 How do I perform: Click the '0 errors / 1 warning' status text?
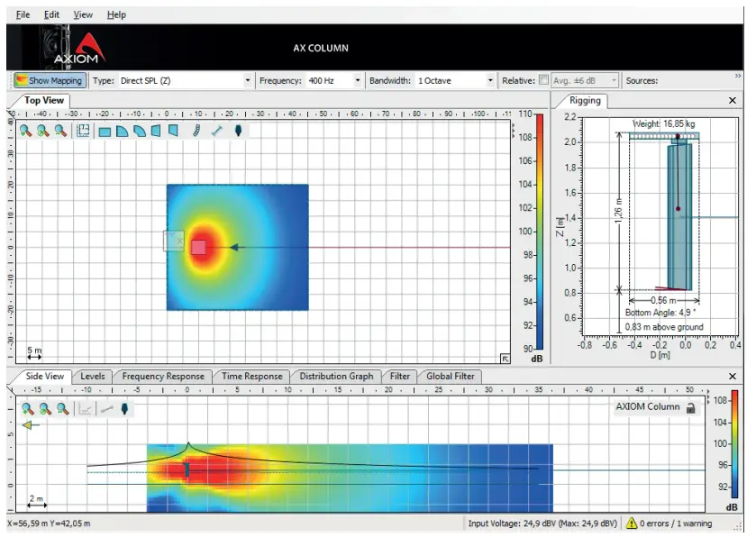click(676, 523)
